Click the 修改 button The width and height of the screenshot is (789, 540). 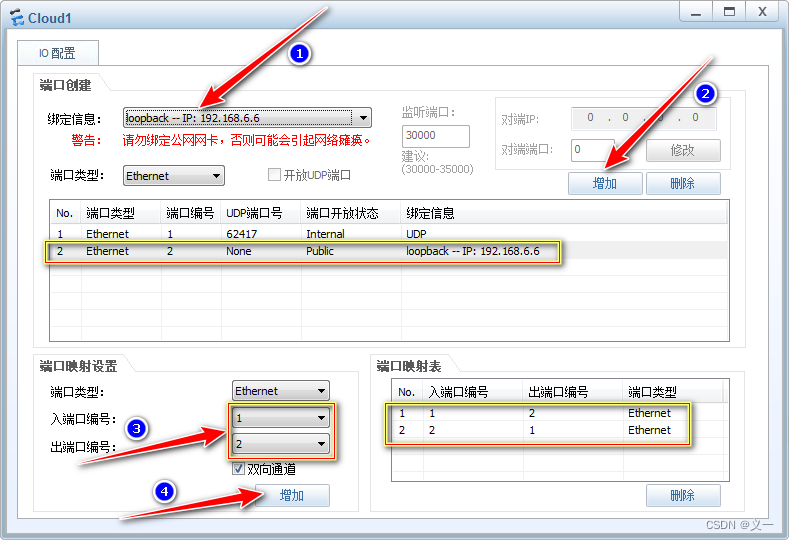click(683, 150)
